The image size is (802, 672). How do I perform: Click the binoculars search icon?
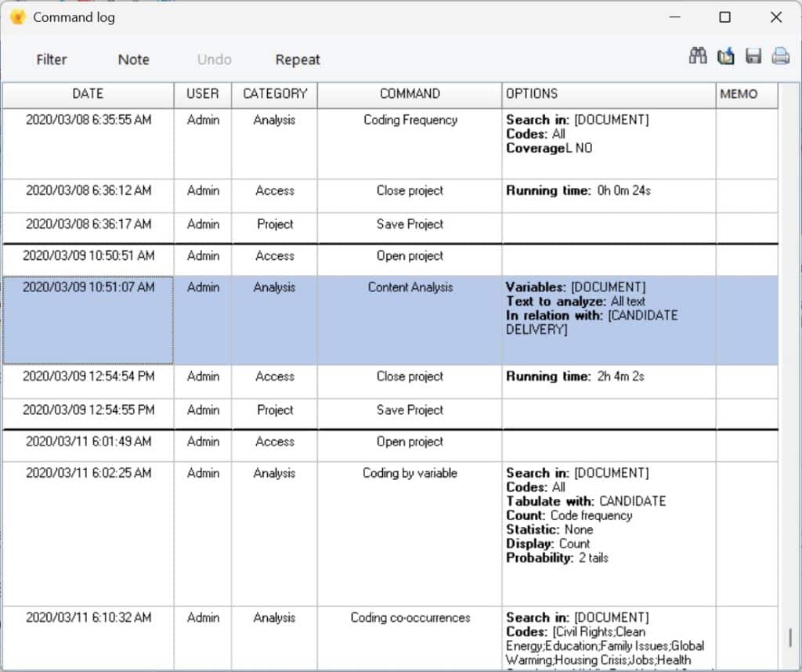(698, 56)
